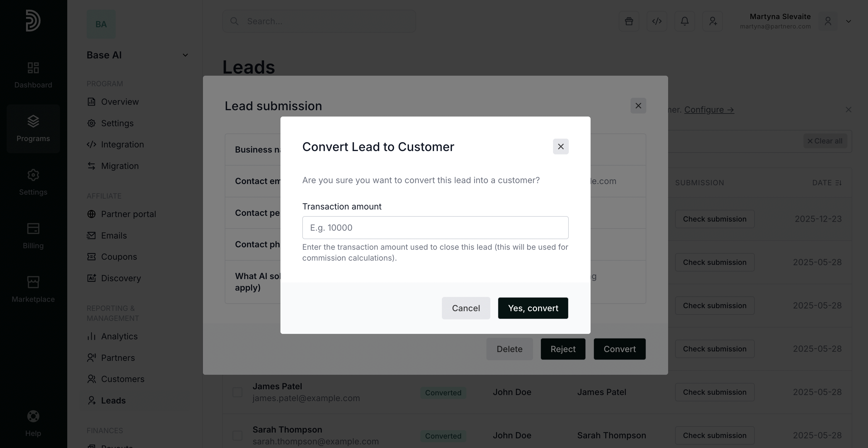Open the user account menu chevron
Screen dimensions: 868x448
click(x=848, y=21)
